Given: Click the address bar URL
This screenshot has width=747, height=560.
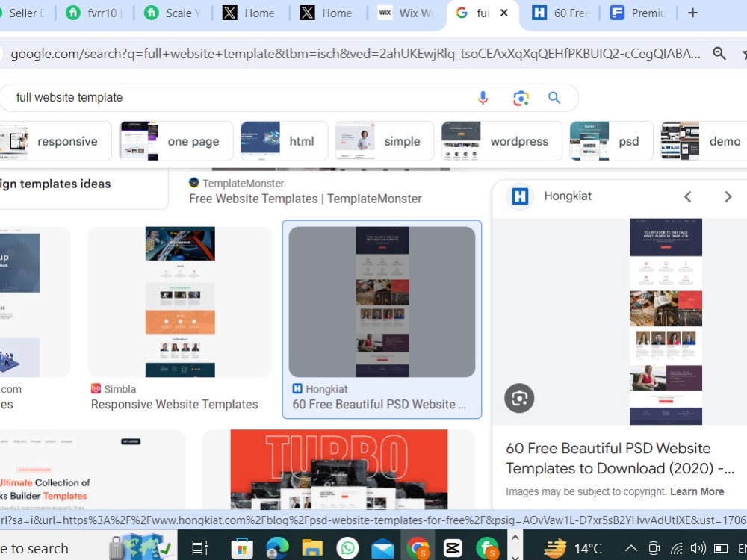Looking at the screenshot, I should click(355, 54).
